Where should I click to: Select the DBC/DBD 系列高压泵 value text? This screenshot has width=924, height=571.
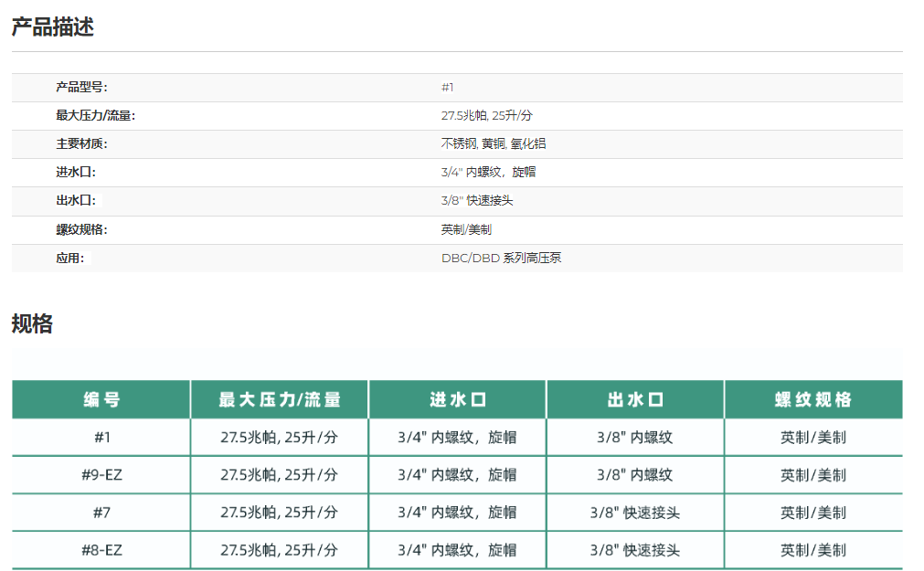pyautogui.click(x=501, y=259)
